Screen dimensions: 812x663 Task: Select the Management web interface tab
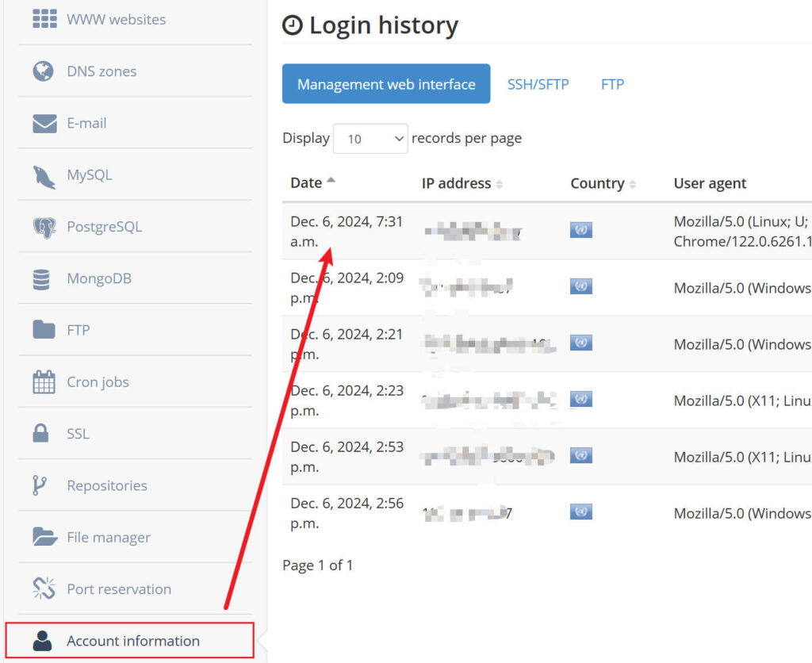coord(386,84)
